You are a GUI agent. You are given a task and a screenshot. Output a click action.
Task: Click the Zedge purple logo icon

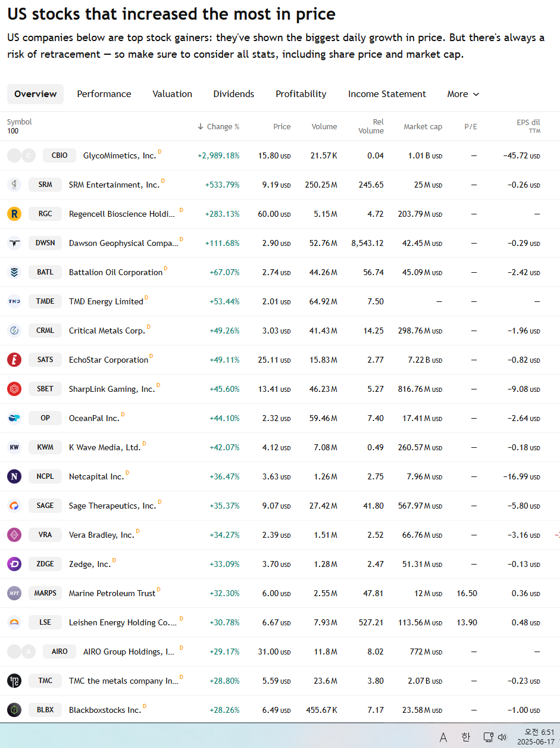point(14,564)
